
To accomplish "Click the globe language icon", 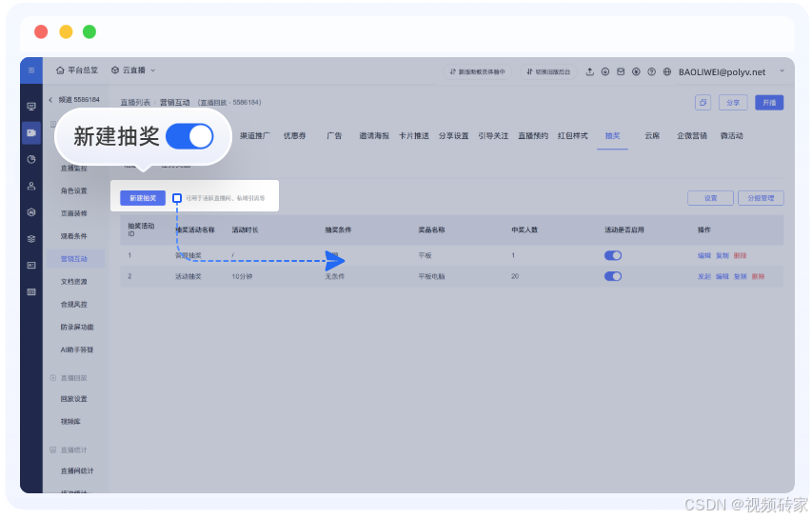I will click(x=667, y=72).
